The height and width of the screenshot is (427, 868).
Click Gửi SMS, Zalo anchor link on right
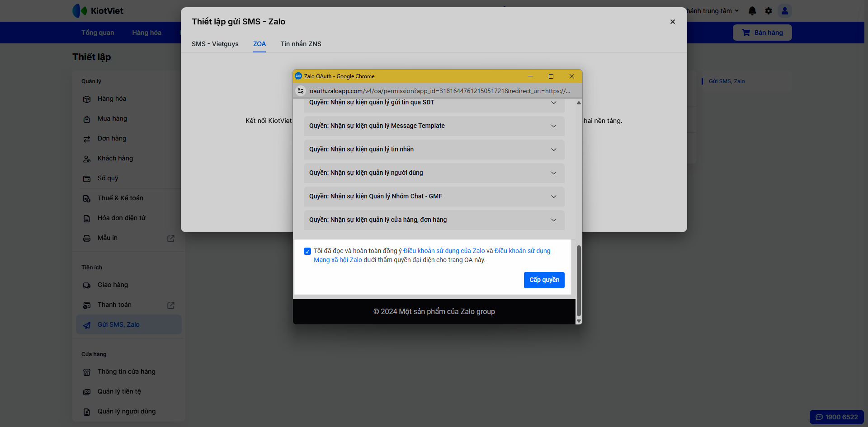coord(727,81)
